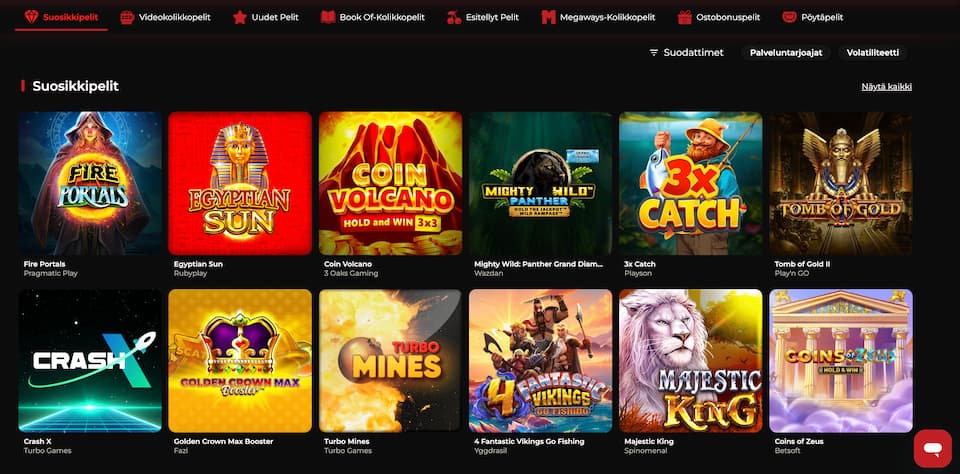
Task: Click the slot machine icon for Videokolikkopelit
Action: pyautogui.click(x=127, y=17)
